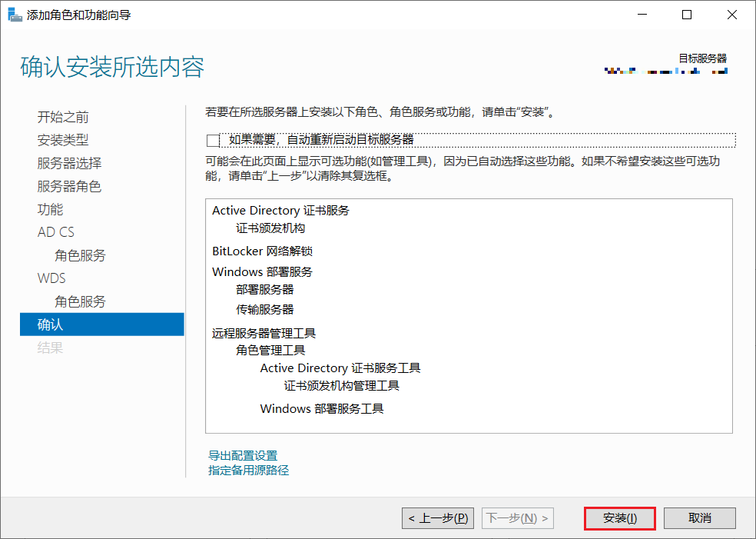Screen dimensions: 756x539
Task: Click BitLocker 网络解锁 in the summary list
Action: (x=261, y=251)
